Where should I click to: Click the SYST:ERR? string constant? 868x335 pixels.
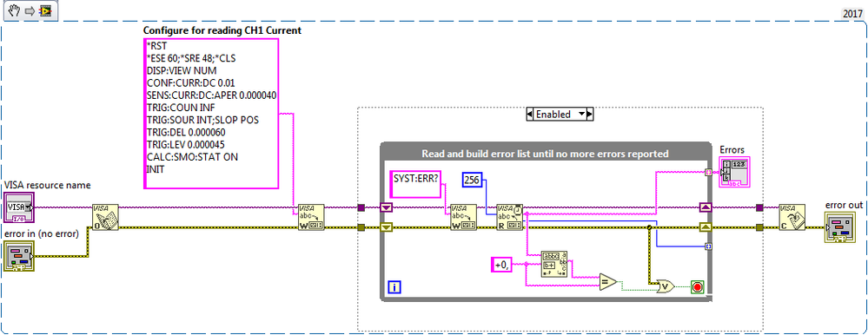tap(415, 184)
